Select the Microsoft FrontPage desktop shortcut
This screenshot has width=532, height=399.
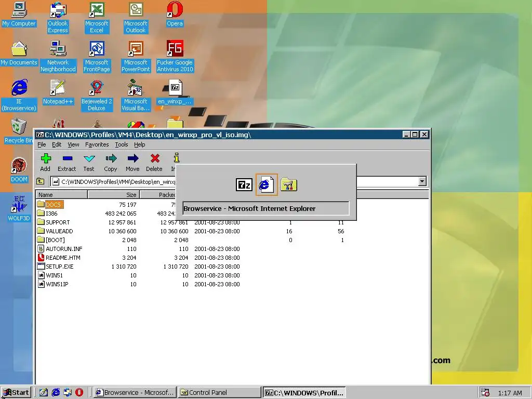click(97, 56)
